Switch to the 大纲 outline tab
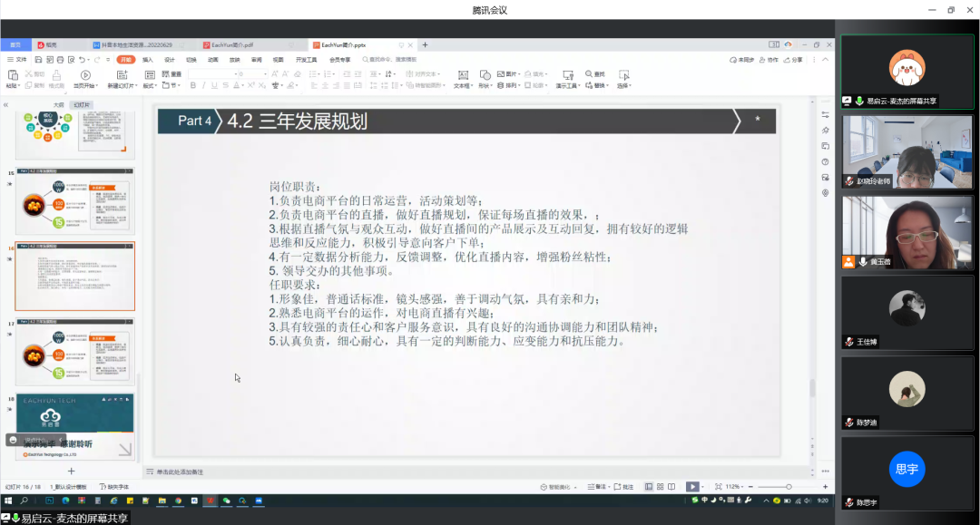The height and width of the screenshot is (525, 980). pos(58,104)
